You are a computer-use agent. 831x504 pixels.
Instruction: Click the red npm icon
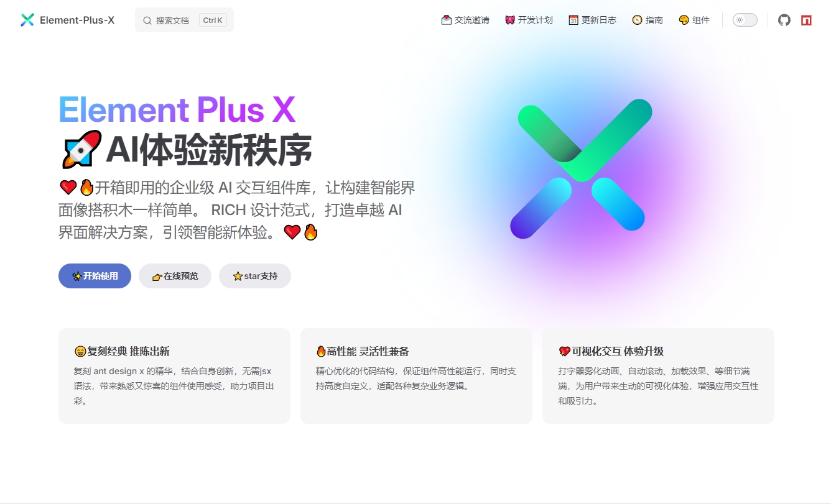click(806, 20)
